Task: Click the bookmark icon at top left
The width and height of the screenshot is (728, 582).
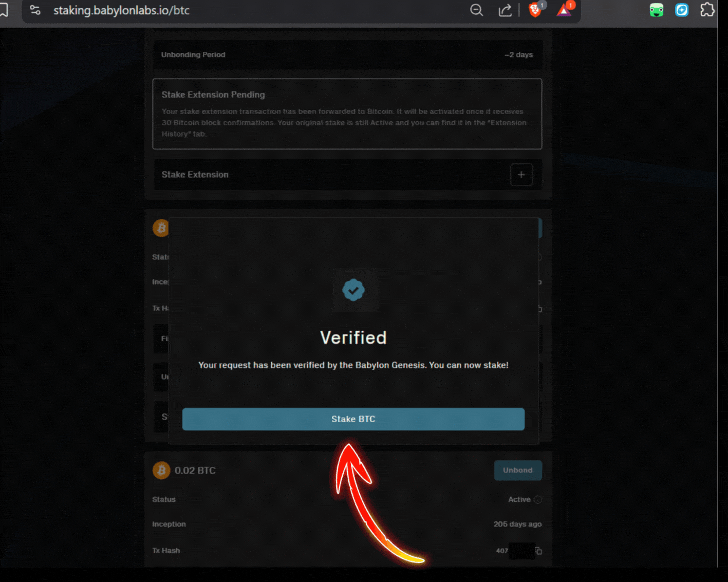Action: pyautogui.click(x=4, y=10)
